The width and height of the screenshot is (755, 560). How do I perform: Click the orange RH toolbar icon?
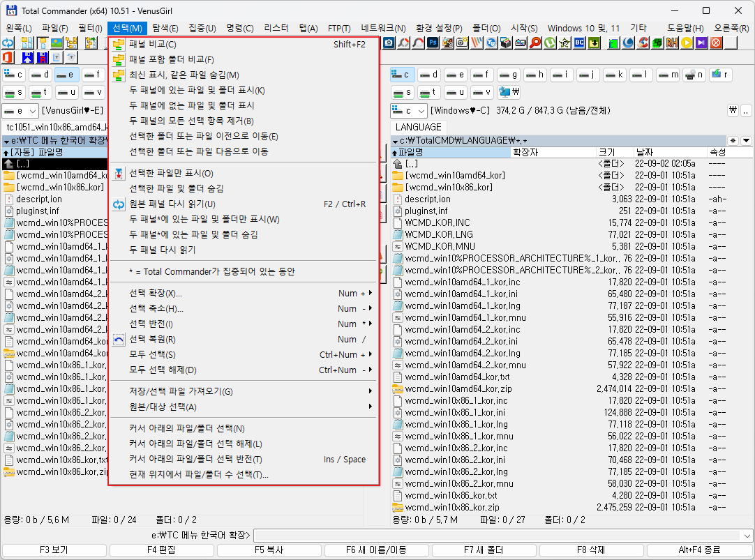coord(672,43)
